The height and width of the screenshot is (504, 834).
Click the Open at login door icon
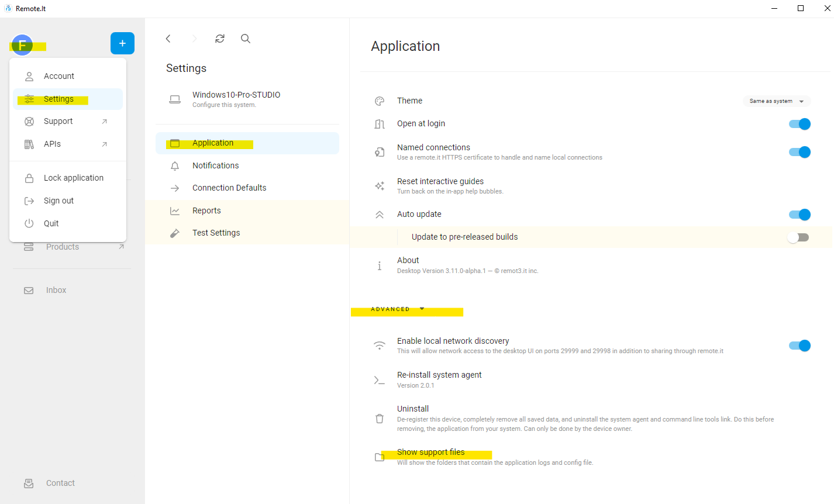point(380,124)
